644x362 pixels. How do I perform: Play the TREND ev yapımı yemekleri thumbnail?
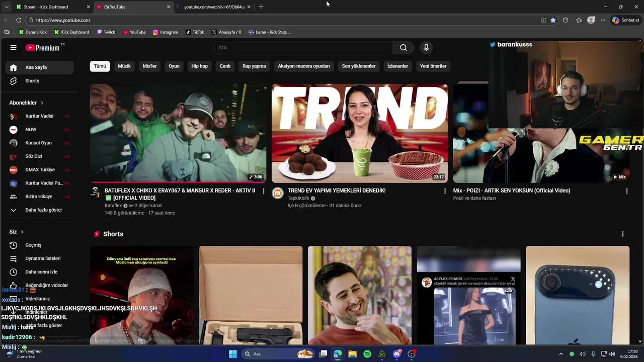[x=360, y=133]
